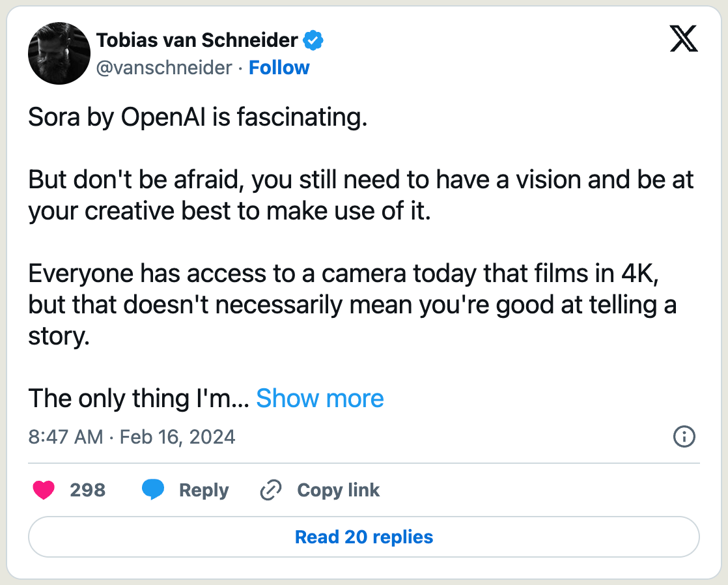This screenshot has width=728, height=585.
Task: Click the Reply text label
Action: point(204,490)
